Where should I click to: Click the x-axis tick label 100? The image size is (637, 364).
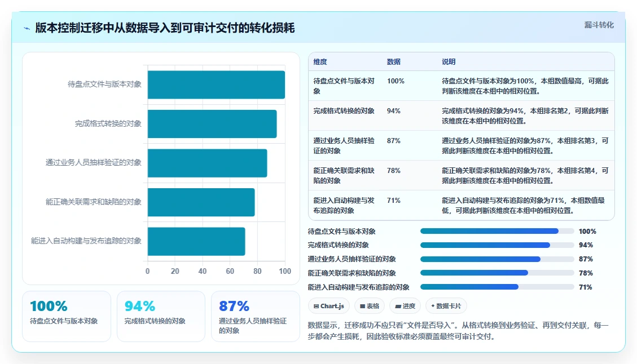tap(285, 271)
